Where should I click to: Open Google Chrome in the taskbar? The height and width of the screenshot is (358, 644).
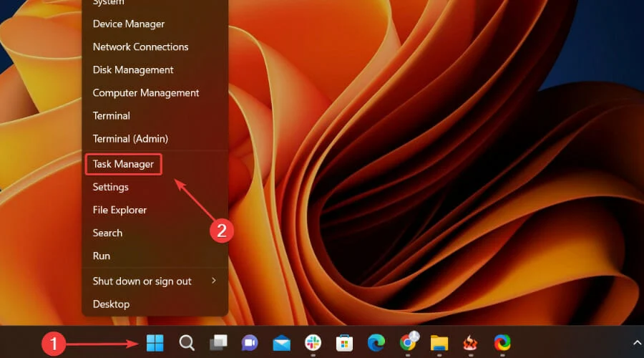point(409,343)
